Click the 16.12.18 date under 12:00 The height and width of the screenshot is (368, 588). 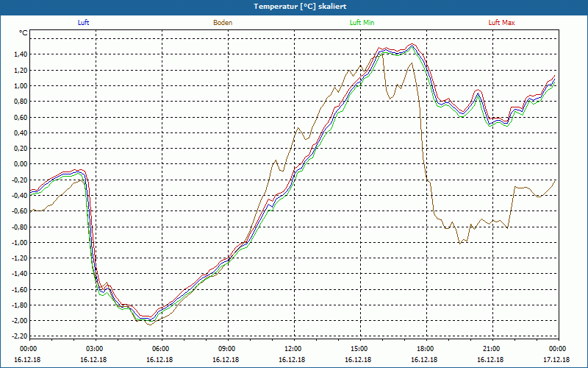pyautogui.click(x=292, y=359)
